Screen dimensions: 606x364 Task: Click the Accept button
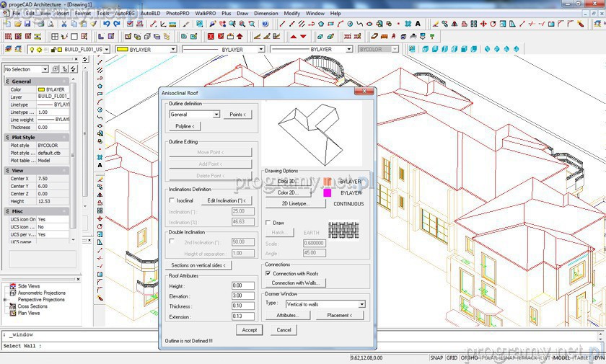click(x=249, y=330)
